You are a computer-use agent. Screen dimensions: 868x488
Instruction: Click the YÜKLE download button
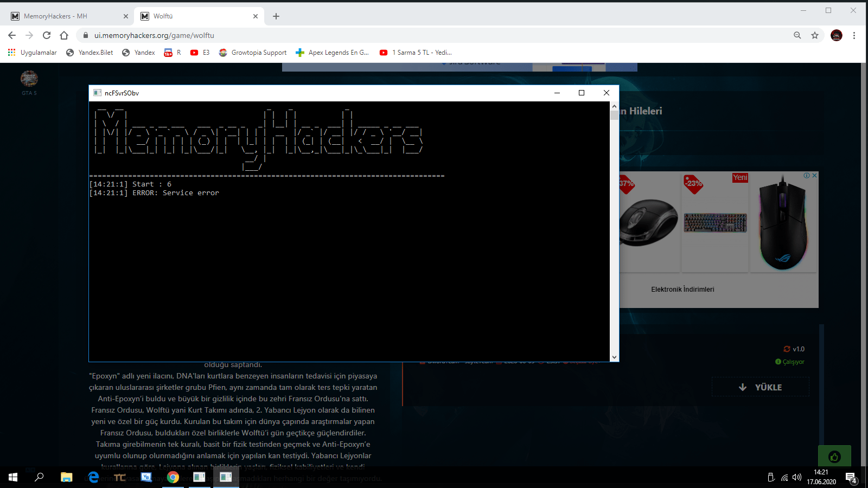pyautogui.click(x=761, y=387)
